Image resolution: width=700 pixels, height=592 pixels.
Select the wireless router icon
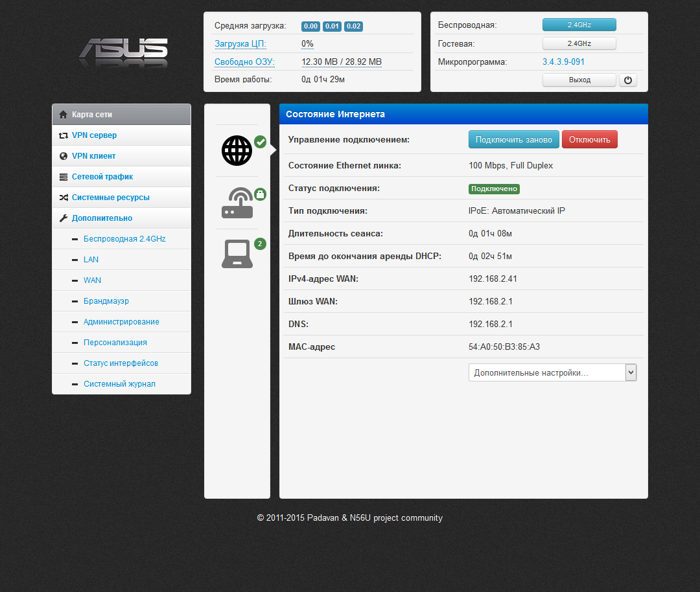point(237,203)
